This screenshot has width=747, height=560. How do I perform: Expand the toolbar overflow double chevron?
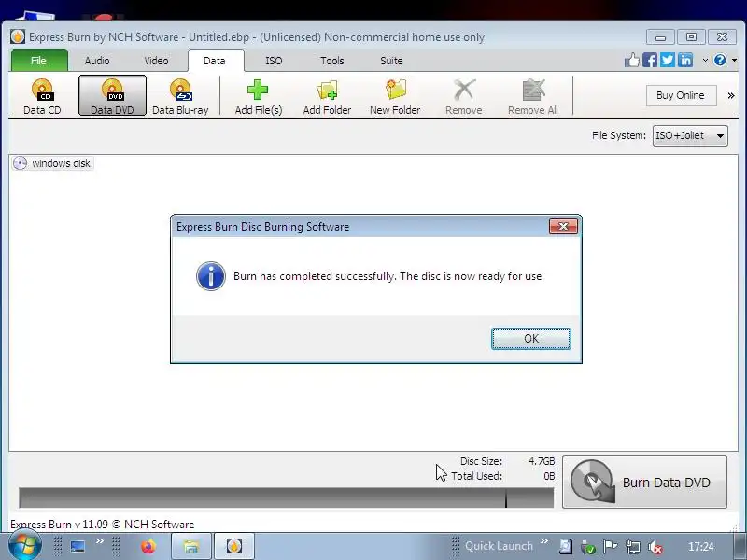[x=731, y=96]
